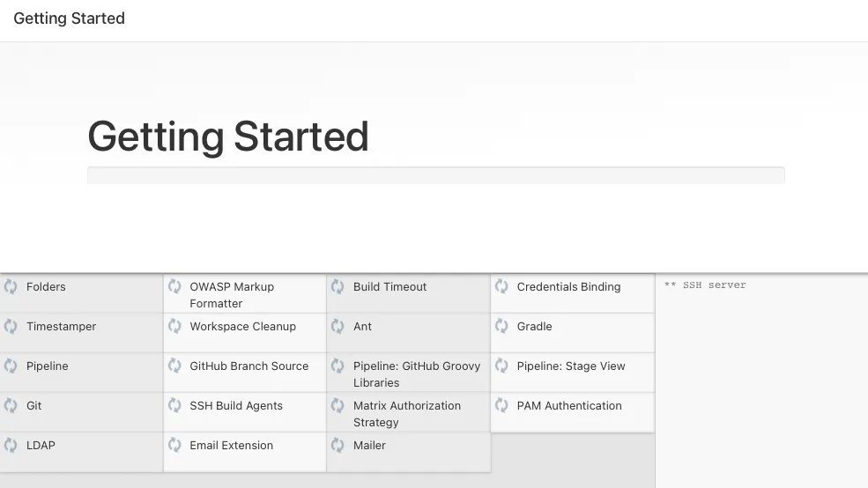The width and height of the screenshot is (868, 488).
Task: Click the pending icon beside Credentials Binding
Action: click(501, 287)
